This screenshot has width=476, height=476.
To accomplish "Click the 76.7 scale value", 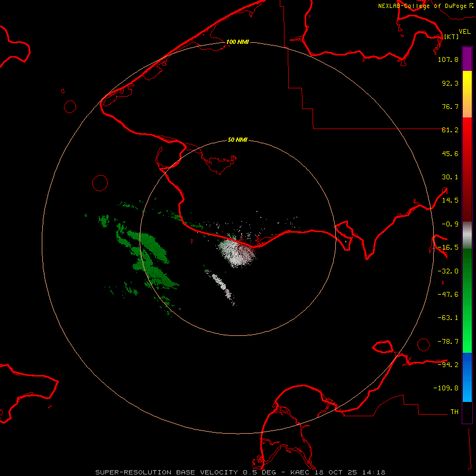I will tap(450, 106).
